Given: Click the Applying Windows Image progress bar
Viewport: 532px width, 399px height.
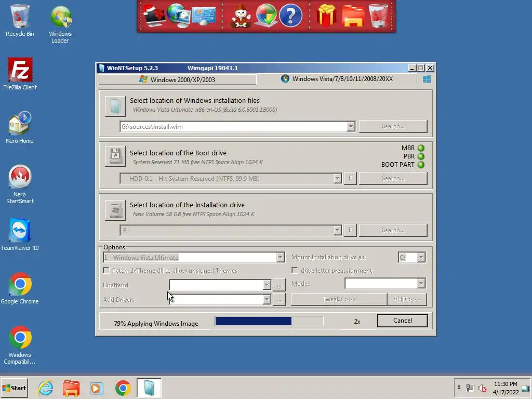Looking at the screenshot, I should point(269,321).
